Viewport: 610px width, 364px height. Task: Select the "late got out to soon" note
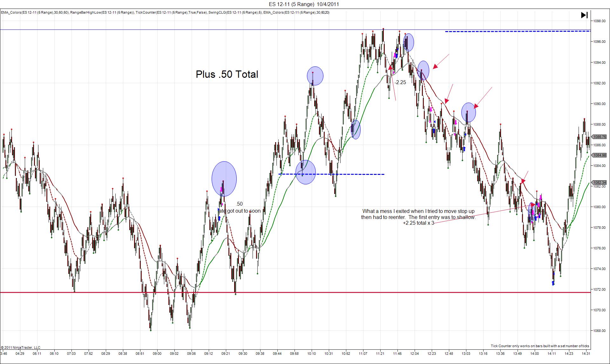pos(239,211)
